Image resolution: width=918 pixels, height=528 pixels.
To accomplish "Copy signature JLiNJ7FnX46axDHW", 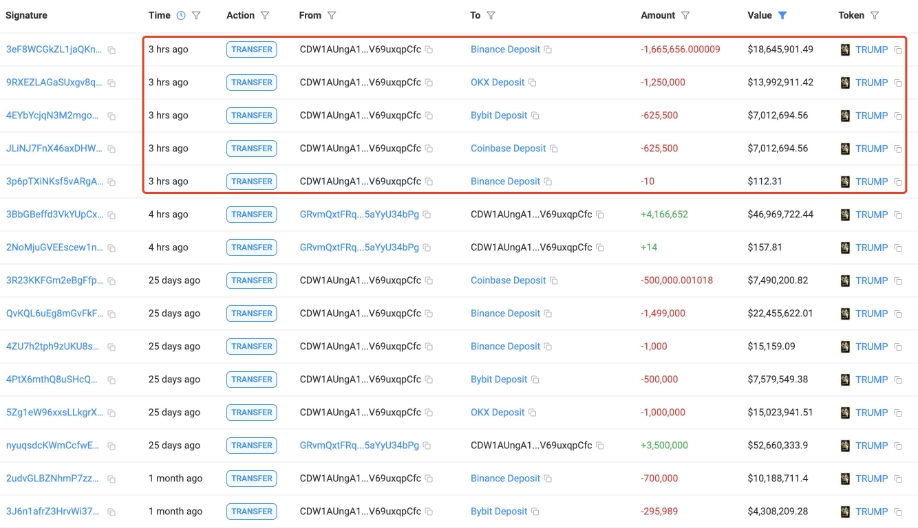I will 111,149.
